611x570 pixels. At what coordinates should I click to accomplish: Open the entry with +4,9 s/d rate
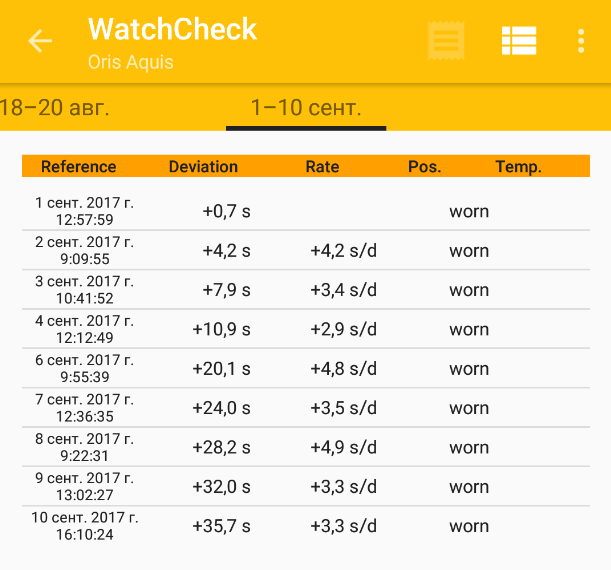[x=305, y=447]
